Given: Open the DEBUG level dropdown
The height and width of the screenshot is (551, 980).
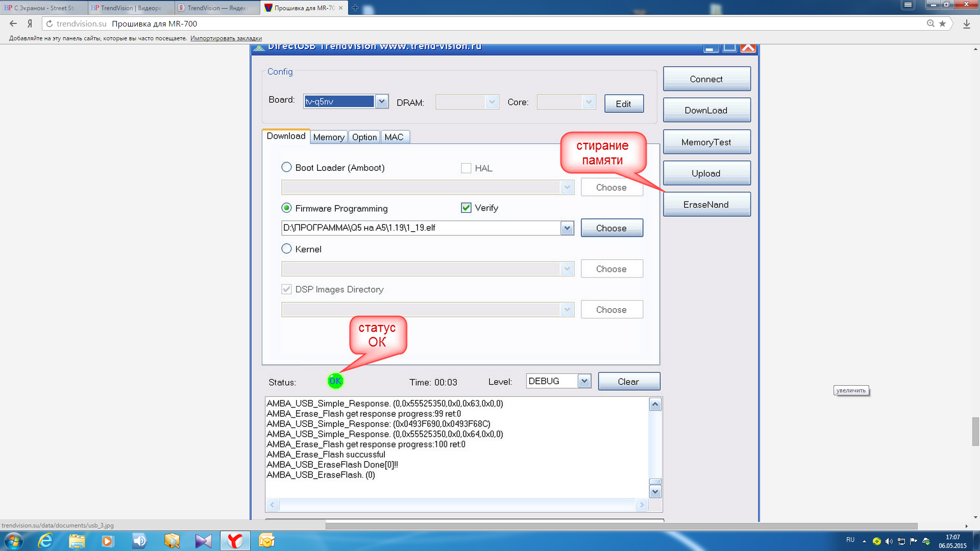Looking at the screenshot, I should pyautogui.click(x=584, y=381).
